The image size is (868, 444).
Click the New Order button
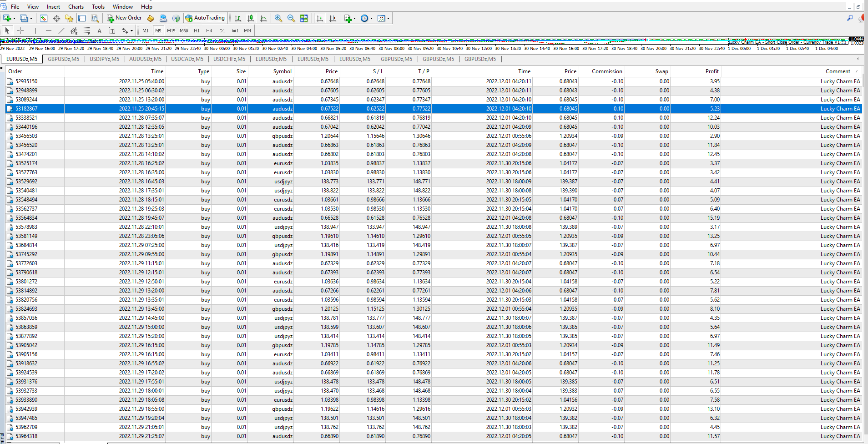click(x=124, y=18)
